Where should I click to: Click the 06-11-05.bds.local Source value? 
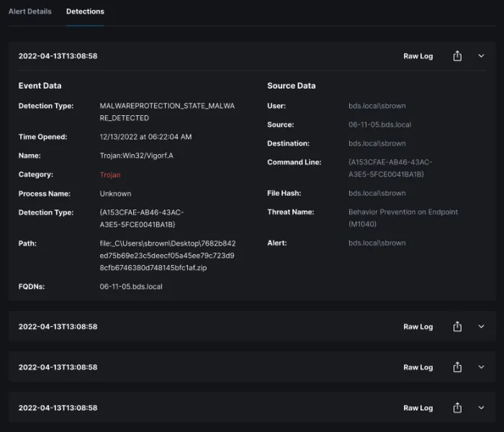379,125
